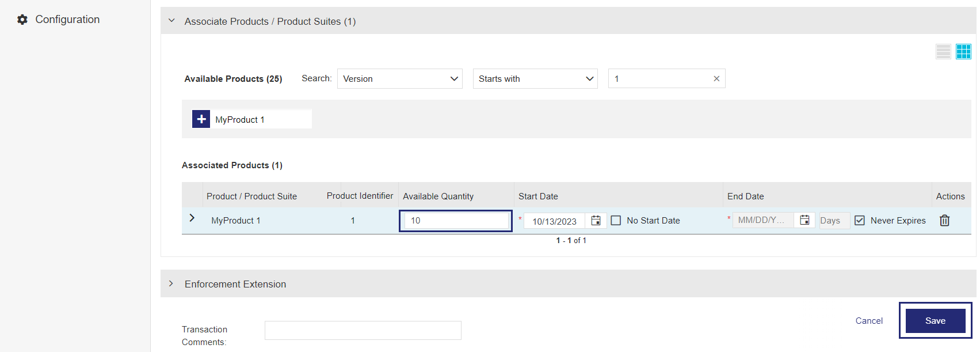The width and height of the screenshot is (980, 352).
Task: Click the Cancel link
Action: pyautogui.click(x=868, y=321)
